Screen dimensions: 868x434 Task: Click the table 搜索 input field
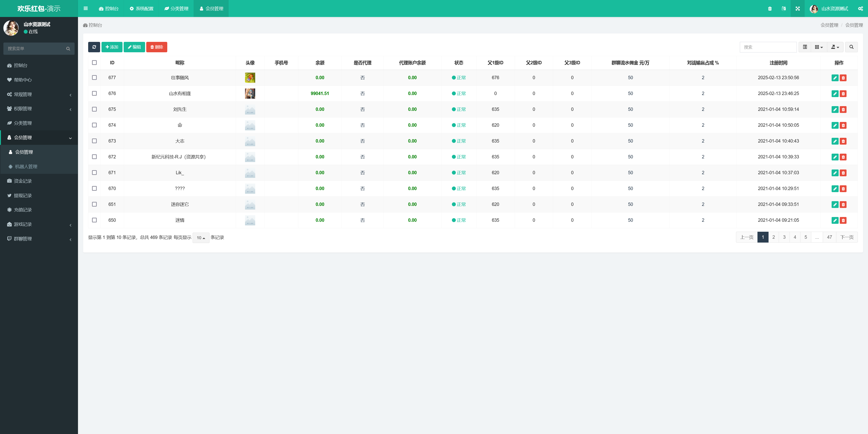tap(768, 47)
